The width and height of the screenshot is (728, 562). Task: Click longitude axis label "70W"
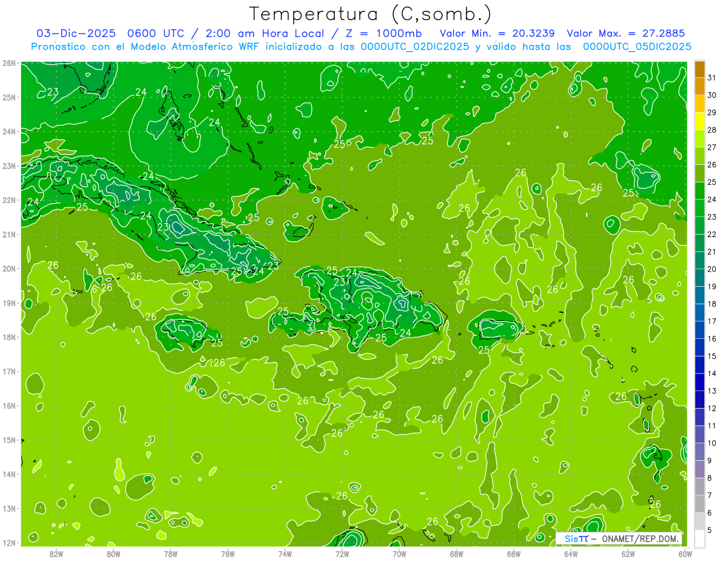(x=399, y=554)
